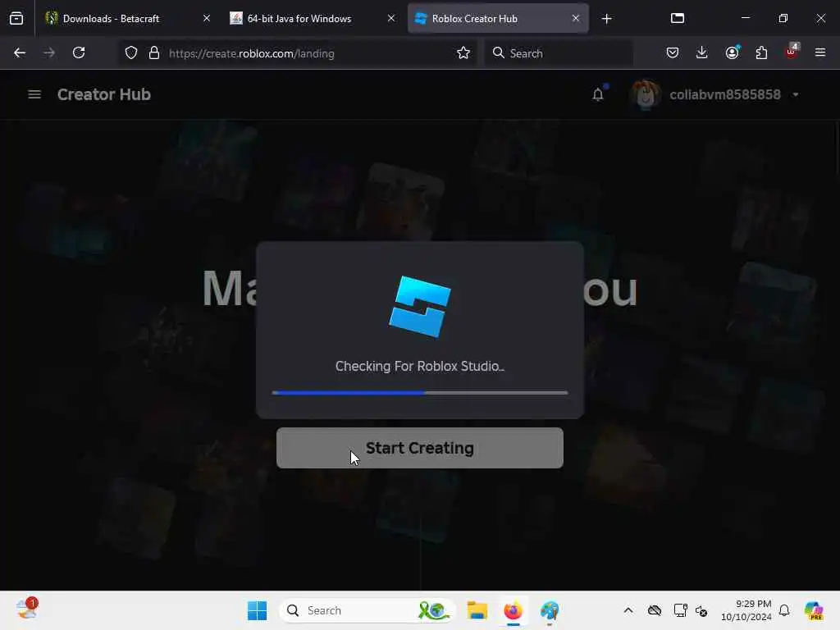Click the Firefox View button in the title bar
Viewport: 840px width, 630px height.
click(x=678, y=18)
